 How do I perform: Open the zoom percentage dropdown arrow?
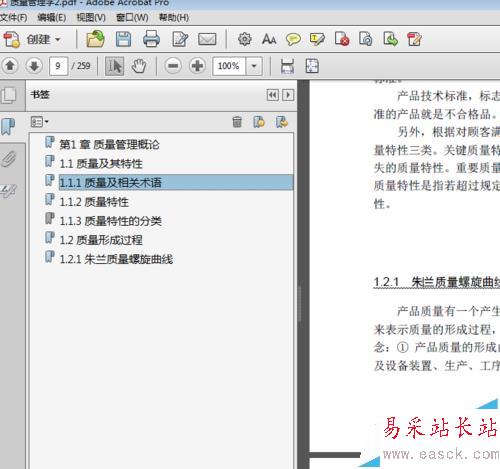(x=254, y=66)
